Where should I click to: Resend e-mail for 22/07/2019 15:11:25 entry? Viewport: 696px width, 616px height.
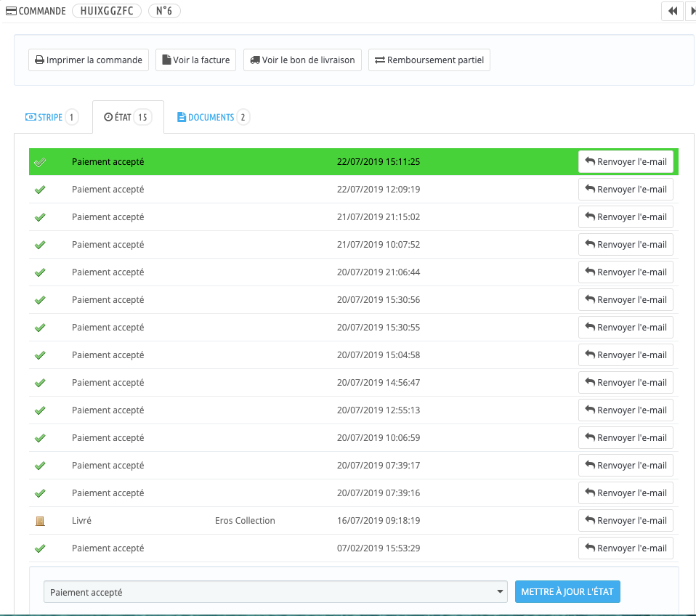tap(626, 161)
